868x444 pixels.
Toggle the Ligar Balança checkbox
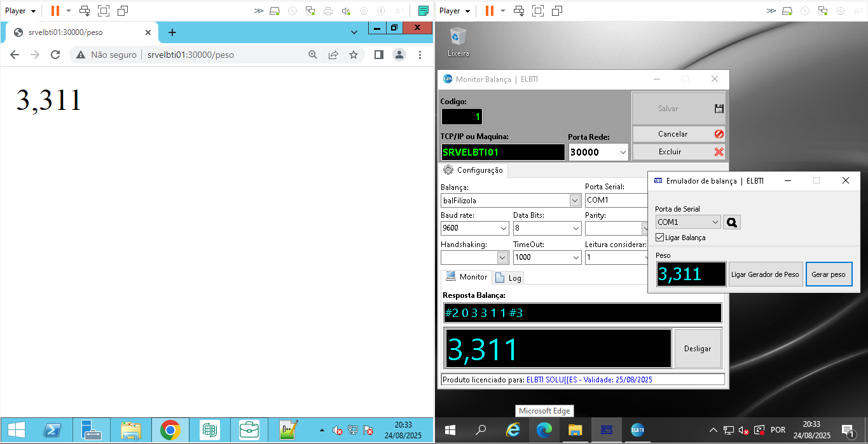coord(660,238)
